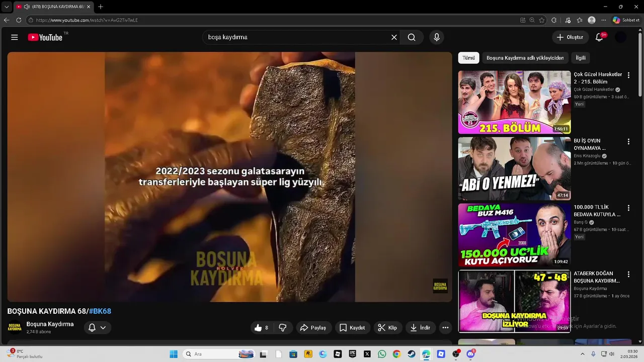The height and width of the screenshot is (362, 644).
Task: Click the Oluştur create button
Action: [570, 37]
